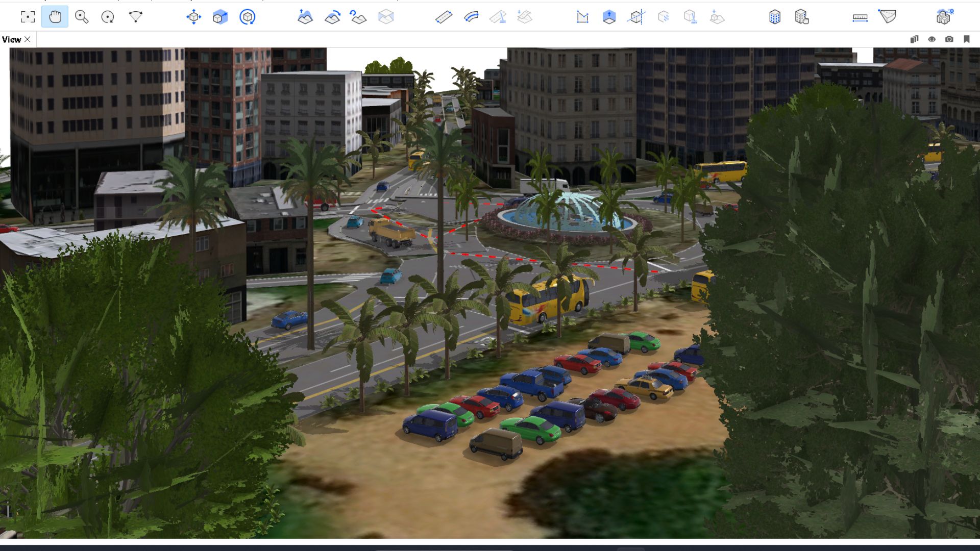Select the straight street creation tool

point(444,17)
